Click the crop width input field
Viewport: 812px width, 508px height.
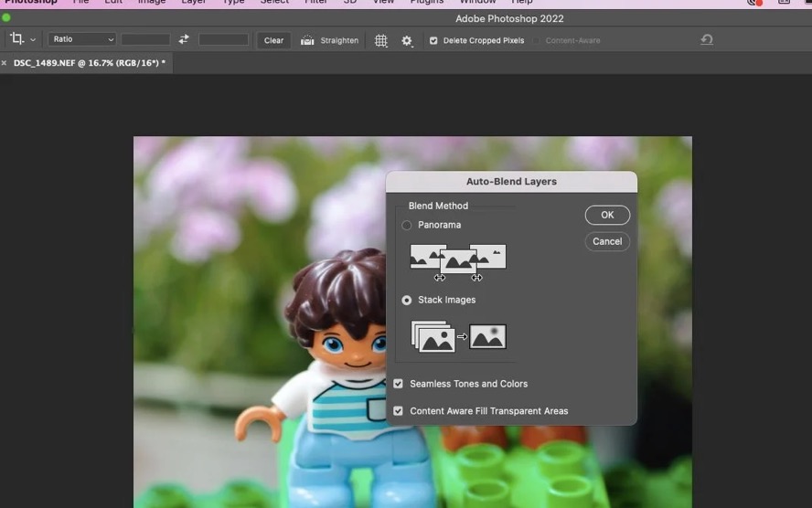click(x=145, y=39)
